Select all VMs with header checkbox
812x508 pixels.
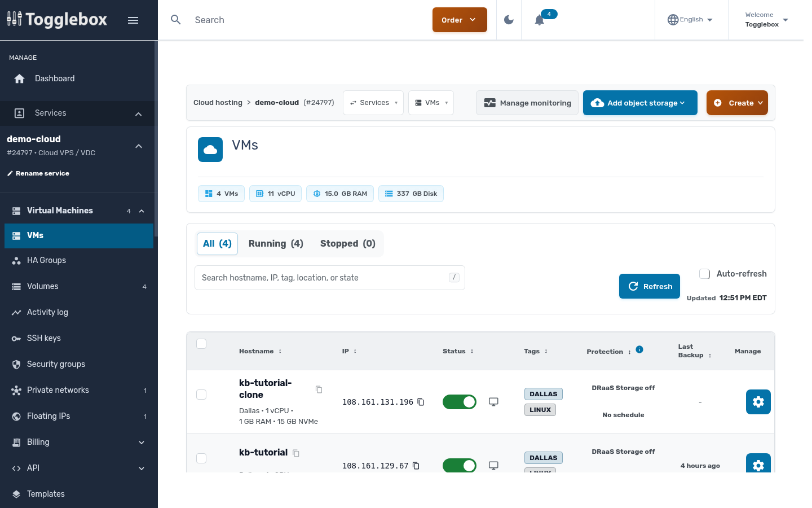[x=201, y=344]
